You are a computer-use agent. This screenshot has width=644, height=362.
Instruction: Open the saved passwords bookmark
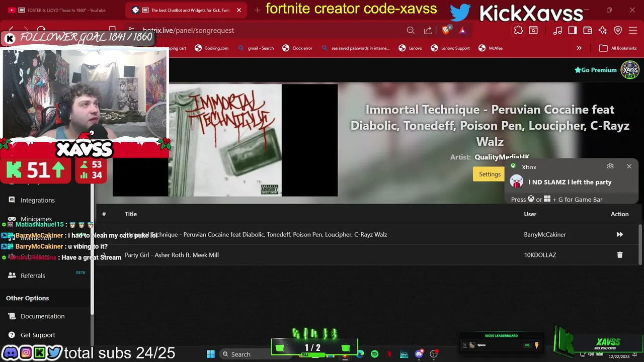pyautogui.click(x=355, y=48)
